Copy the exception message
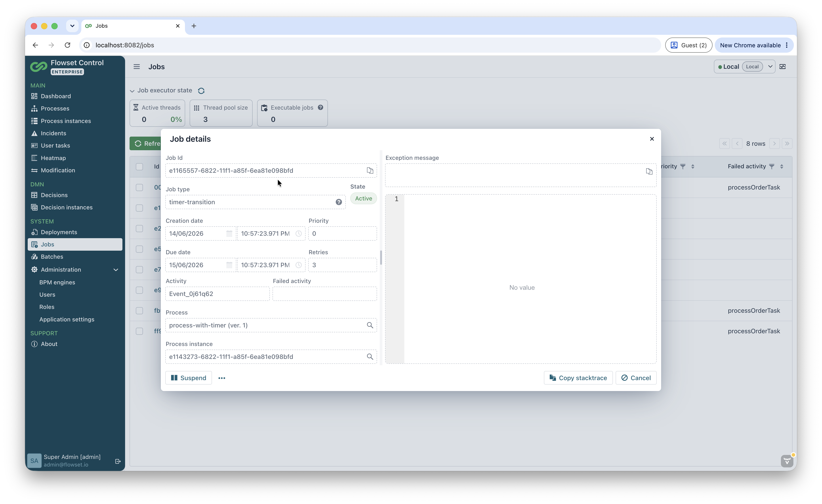 click(649, 171)
